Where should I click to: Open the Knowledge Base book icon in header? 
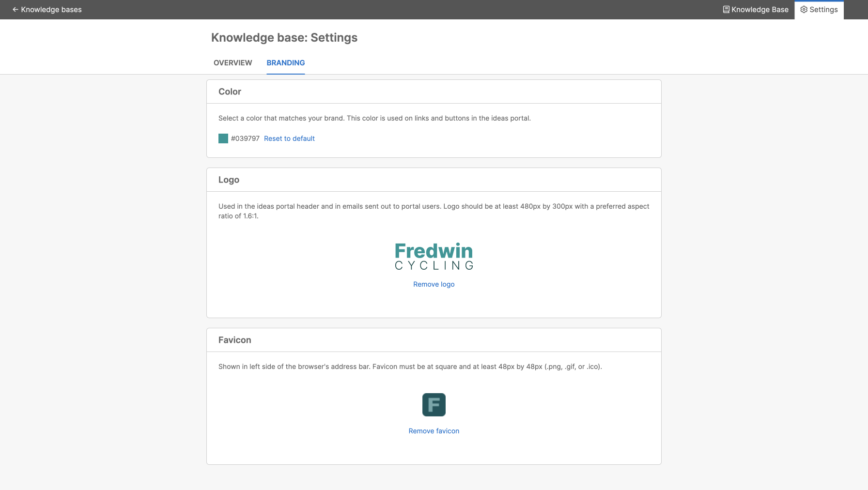click(726, 9)
